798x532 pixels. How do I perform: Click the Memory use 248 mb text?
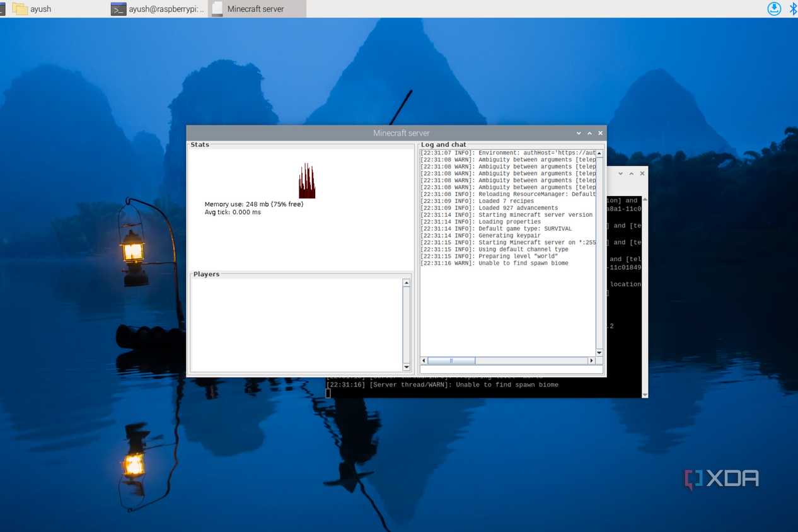click(x=254, y=204)
